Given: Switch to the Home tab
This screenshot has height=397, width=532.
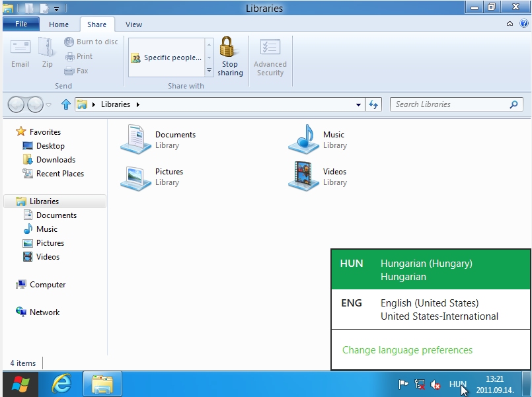Looking at the screenshot, I should click(59, 24).
